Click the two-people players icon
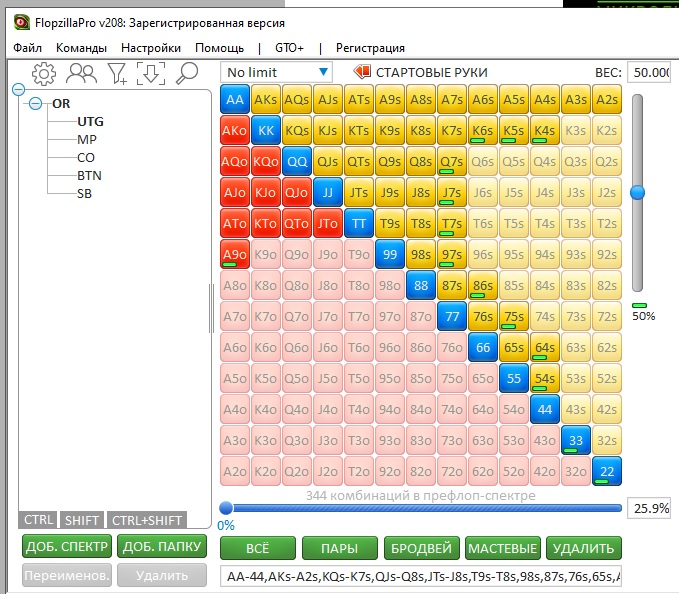The width and height of the screenshot is (679, 594). pyautogui.click(x=81, y=74)
